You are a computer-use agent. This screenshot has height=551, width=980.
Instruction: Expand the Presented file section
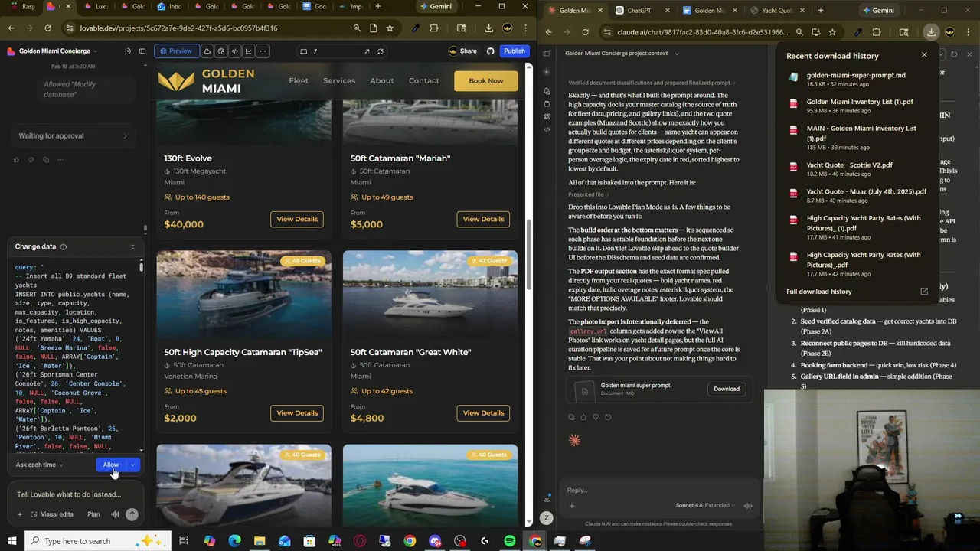pyautogui.click(x=589, y=194)
